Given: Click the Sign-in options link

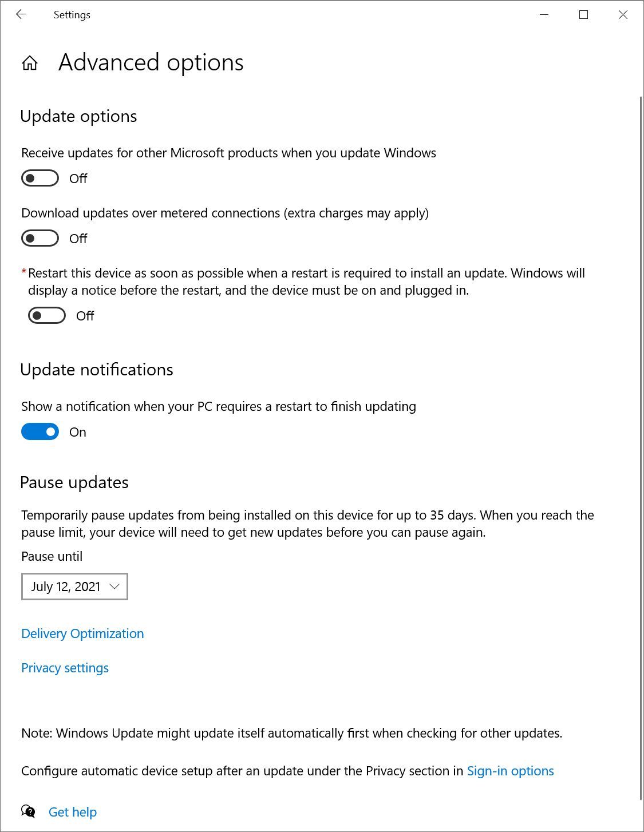Looking at the screenshot, I should pos(509,771).
